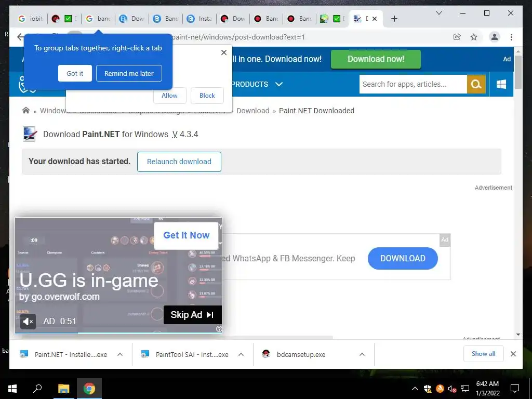Skip the video ad
Viewport: 532px width, 399px height.
click(192, 315)
